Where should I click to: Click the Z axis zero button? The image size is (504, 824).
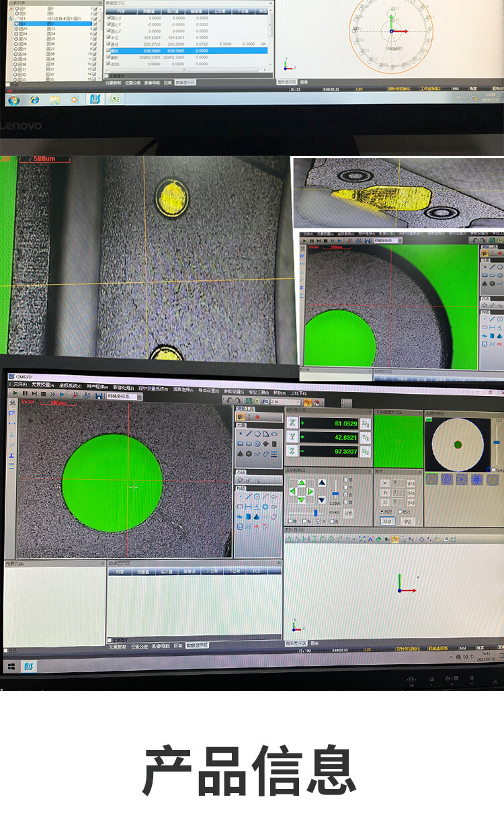293,452
